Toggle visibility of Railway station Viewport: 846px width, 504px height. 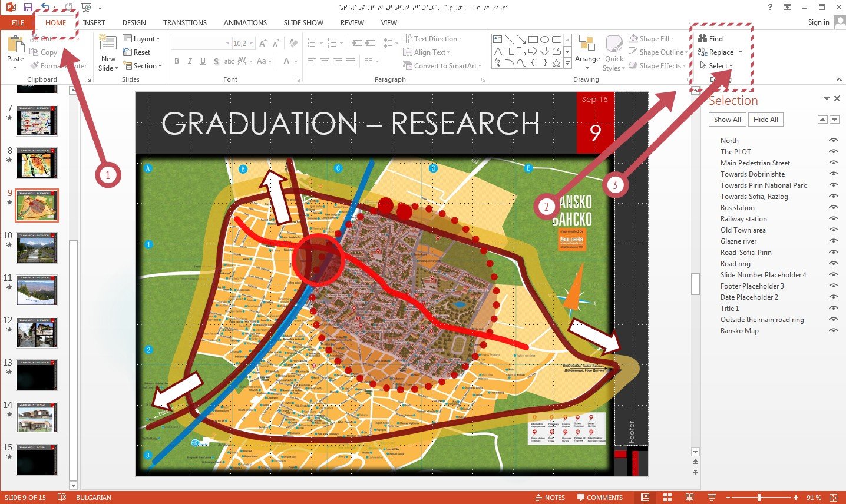pos(833,219)
